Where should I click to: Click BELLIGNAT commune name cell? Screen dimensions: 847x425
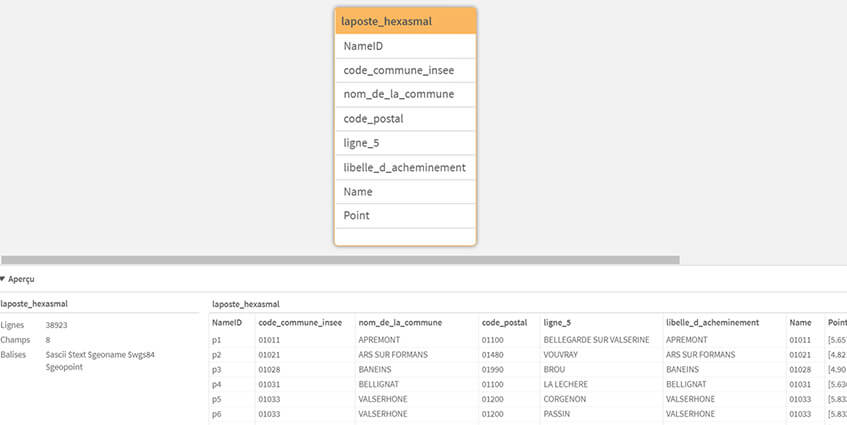pos(377,384)
